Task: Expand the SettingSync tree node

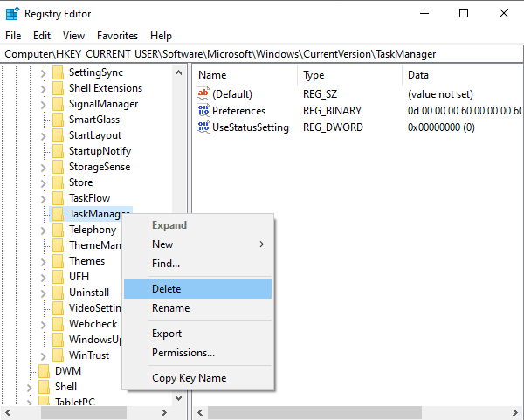Action: 43,73
